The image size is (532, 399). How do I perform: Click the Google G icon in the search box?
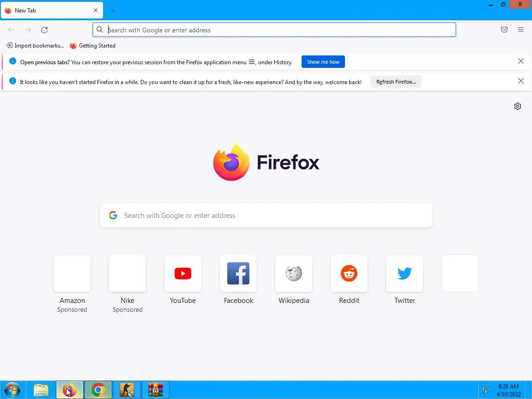pyautogui.click(x=113, y=215)
